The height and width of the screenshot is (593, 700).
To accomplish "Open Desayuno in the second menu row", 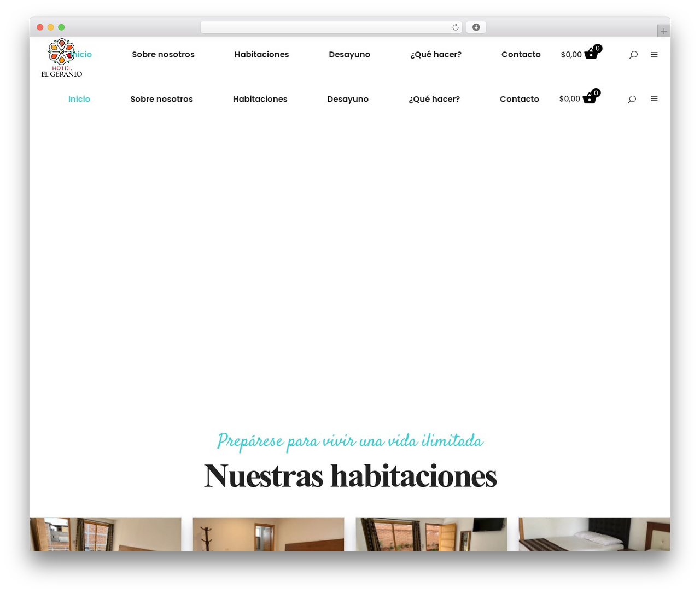I will (348, 99).
